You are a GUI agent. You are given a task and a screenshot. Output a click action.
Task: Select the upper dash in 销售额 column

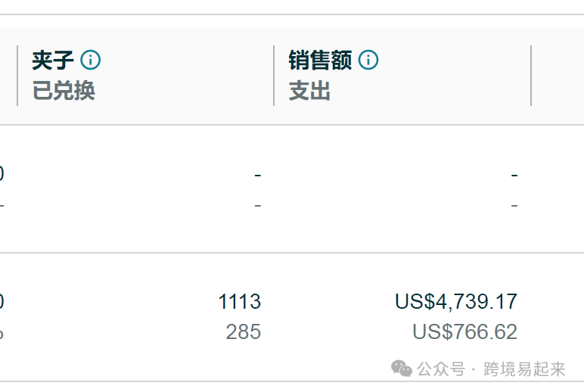[514, 175]
